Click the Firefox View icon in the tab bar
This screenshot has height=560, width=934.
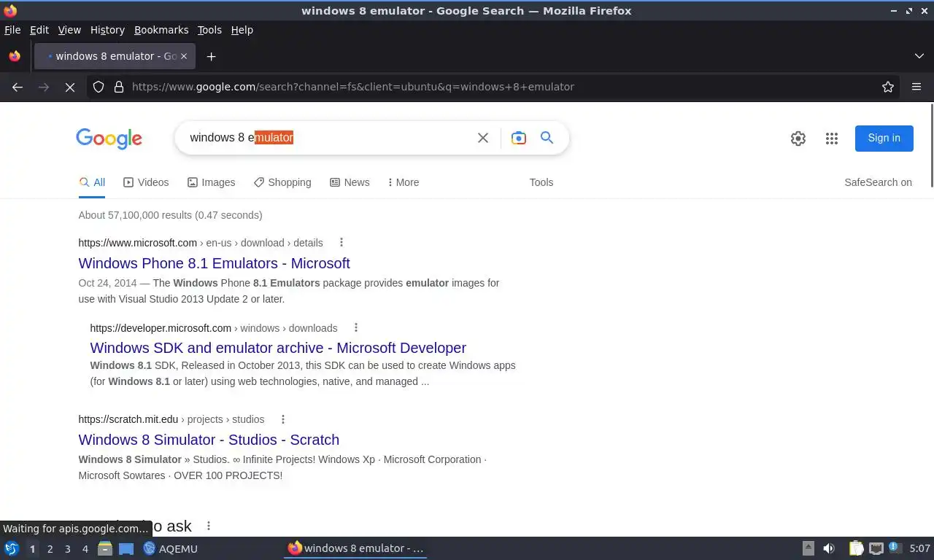click(15, 56)
